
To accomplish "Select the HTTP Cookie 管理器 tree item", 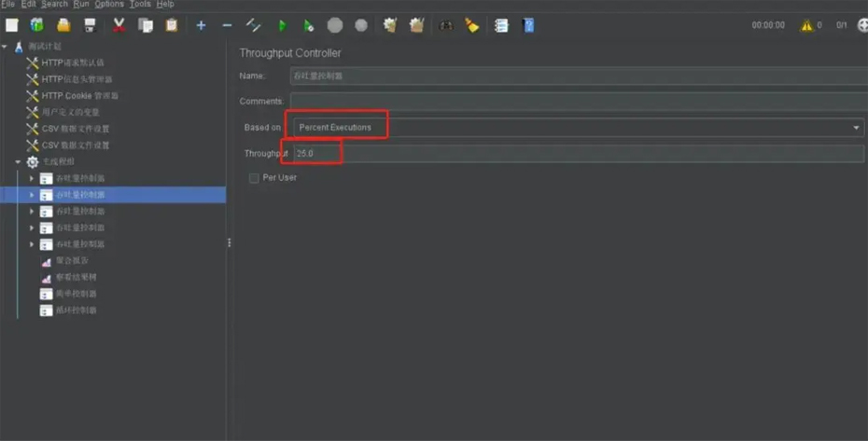I will coord(79,96).
